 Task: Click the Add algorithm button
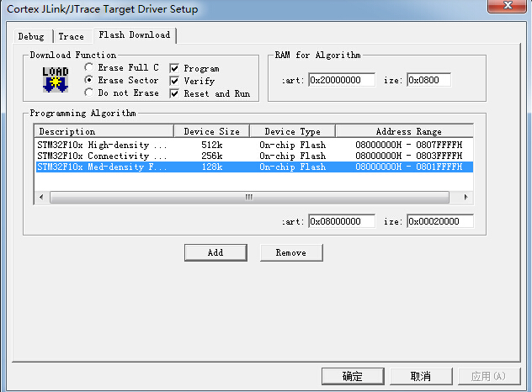click(x=215, y=252)
